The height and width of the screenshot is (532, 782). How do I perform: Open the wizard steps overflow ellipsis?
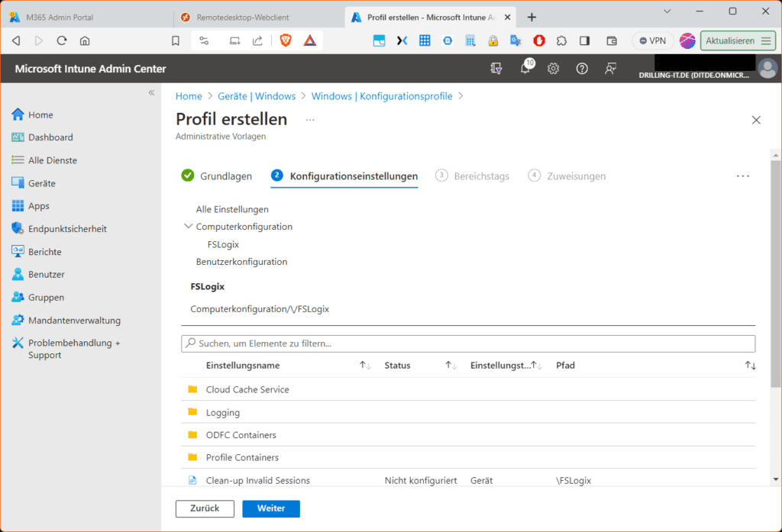point(742,176)
